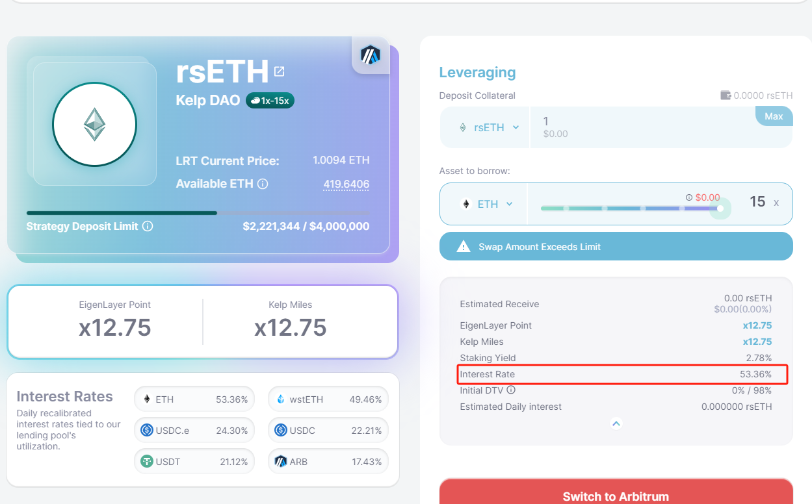Click the 419.6406 available ETH value
The height and width of the screenshot is (504, 812).
tap(346, 184)
